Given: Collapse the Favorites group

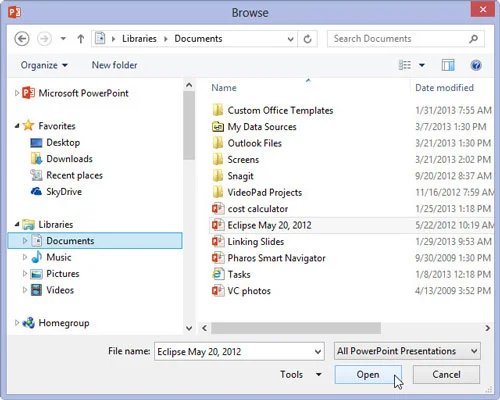Looking at the screenshot, I should pos(17,126).
